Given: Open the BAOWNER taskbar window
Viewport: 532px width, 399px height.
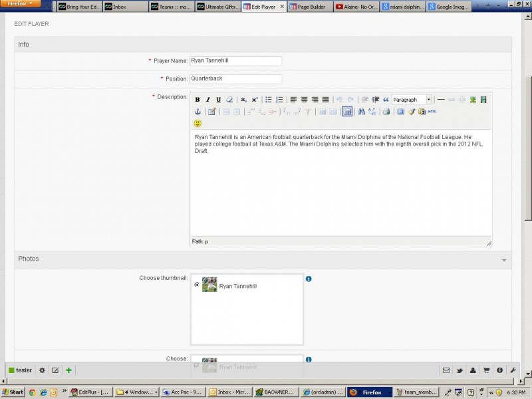Looking at the screenshot, I should click(x=275, y=392).
